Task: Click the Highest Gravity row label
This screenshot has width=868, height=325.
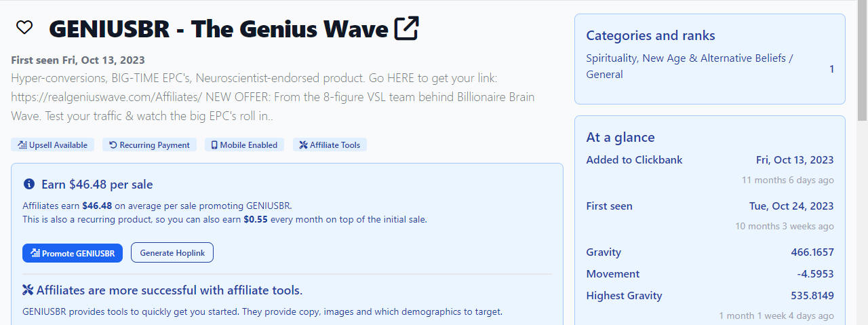Action: (x=624, y=296)
